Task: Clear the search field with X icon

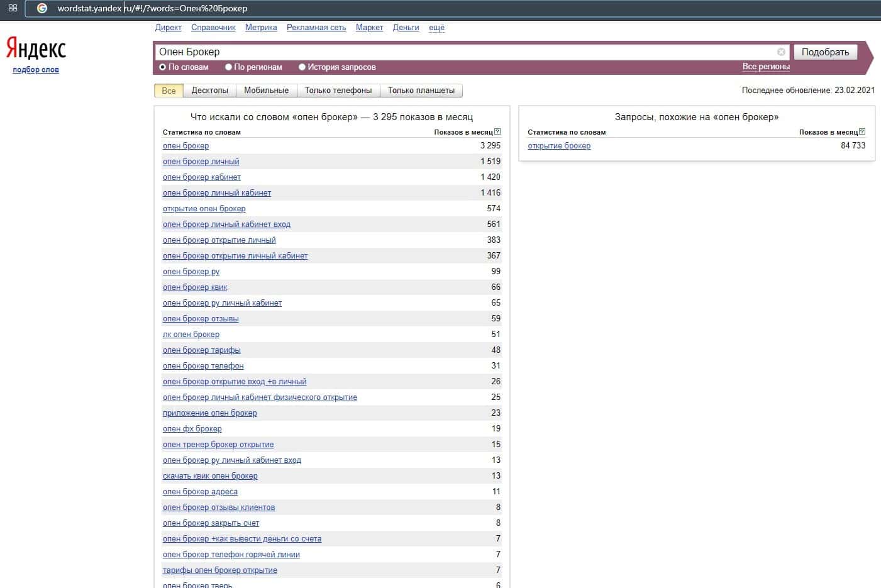Action: tap(781, 52)
